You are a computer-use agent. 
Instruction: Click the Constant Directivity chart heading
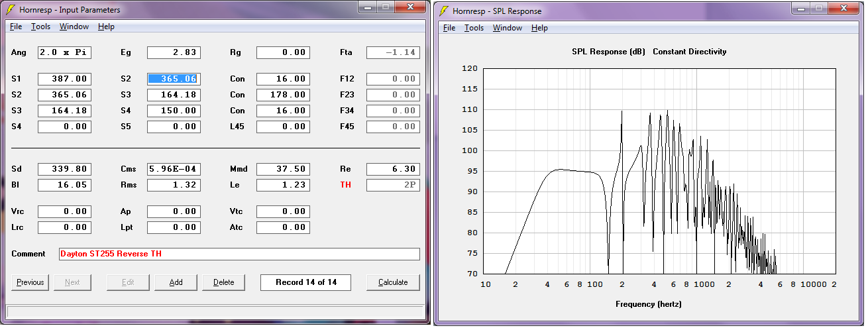click(x=690, y=52)
